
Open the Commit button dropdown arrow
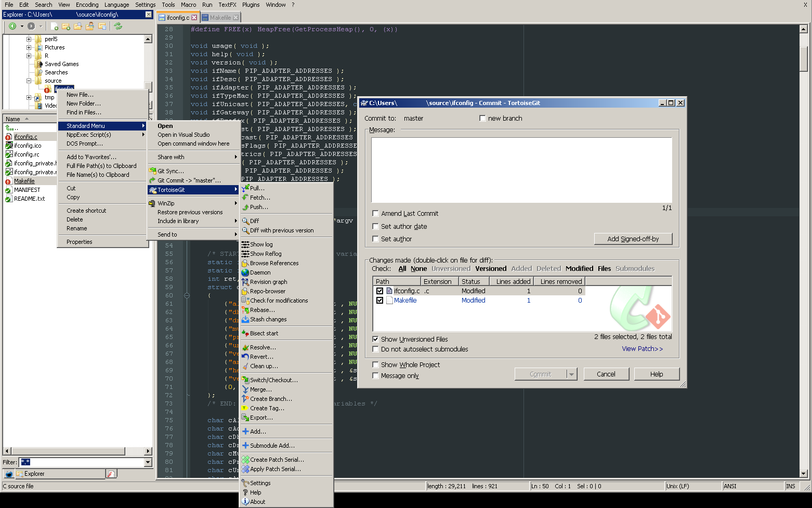(x=572, y=374)
